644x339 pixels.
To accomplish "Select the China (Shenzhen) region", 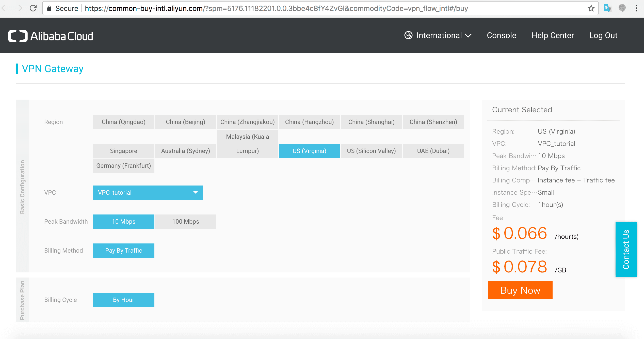I will pos(433,122).
